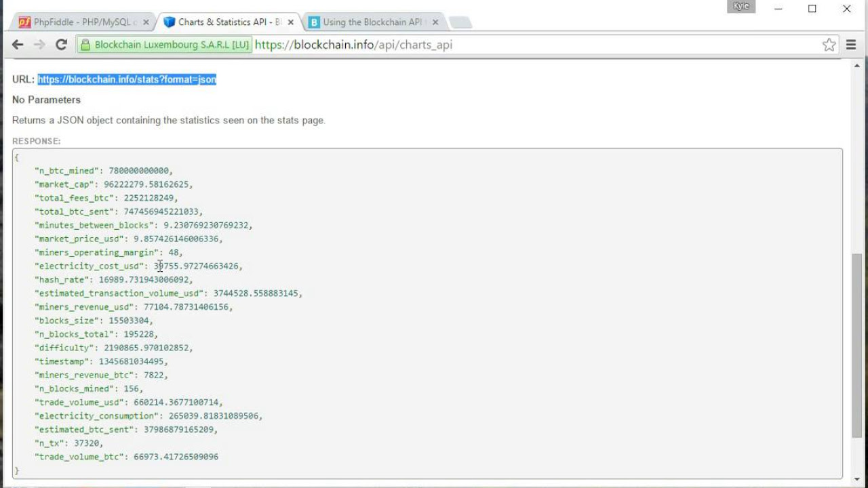
Task: Click the estimated_btc_sent line
Action: [x=126, y=429]
